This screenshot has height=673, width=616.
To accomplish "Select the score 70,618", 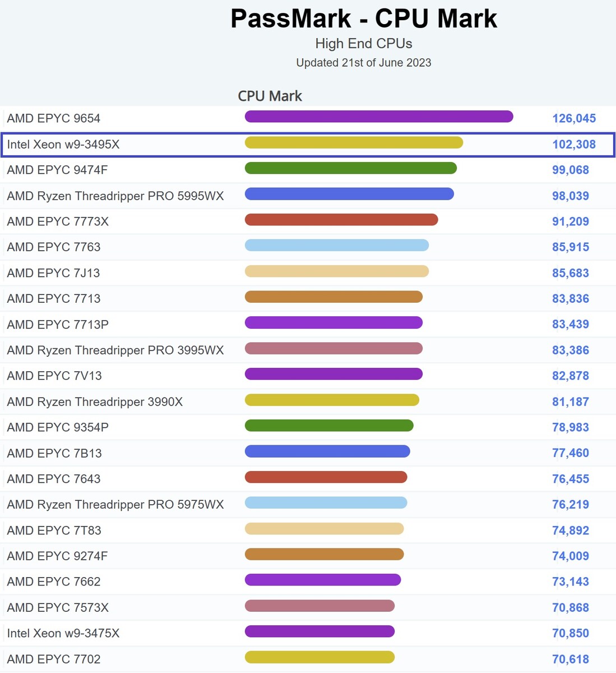I will pyautogui.click(x=571, y=659).
